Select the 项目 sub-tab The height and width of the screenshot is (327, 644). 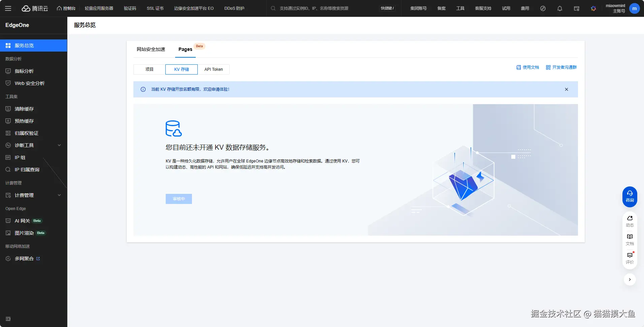[x=150, y=69]
